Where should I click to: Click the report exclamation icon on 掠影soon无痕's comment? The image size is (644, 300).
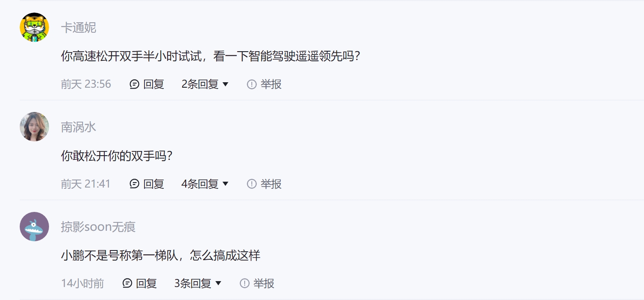point(244,283)
